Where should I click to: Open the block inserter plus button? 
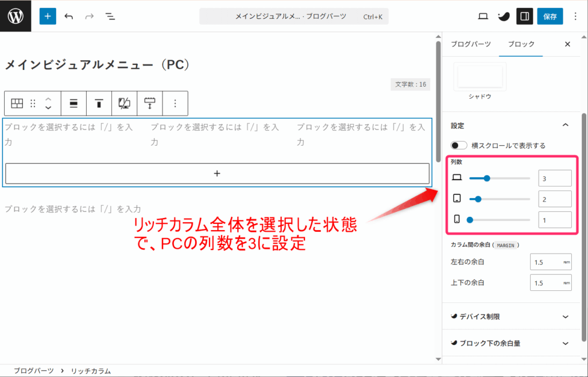48,16
